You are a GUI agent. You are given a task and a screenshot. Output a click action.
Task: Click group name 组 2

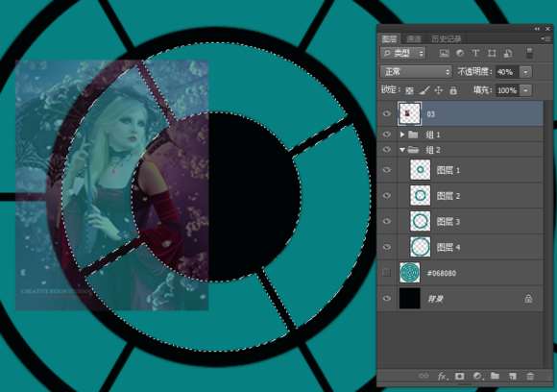pos(433,150)
